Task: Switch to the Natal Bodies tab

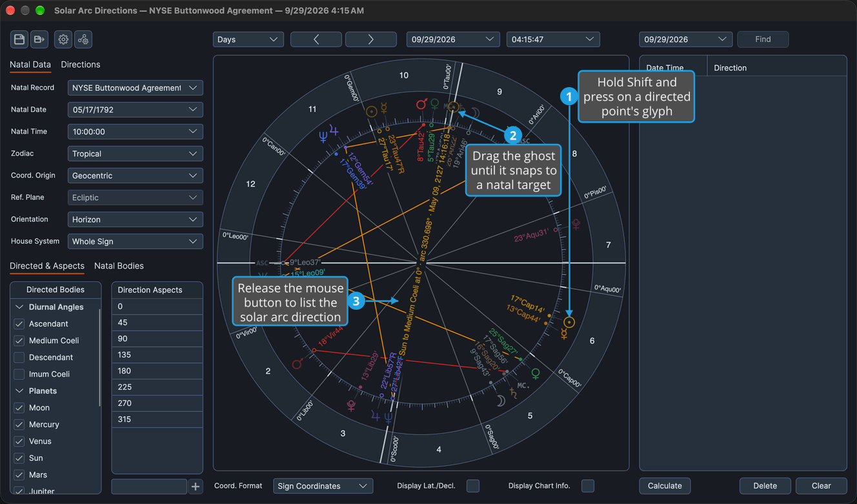Action: 119,266
